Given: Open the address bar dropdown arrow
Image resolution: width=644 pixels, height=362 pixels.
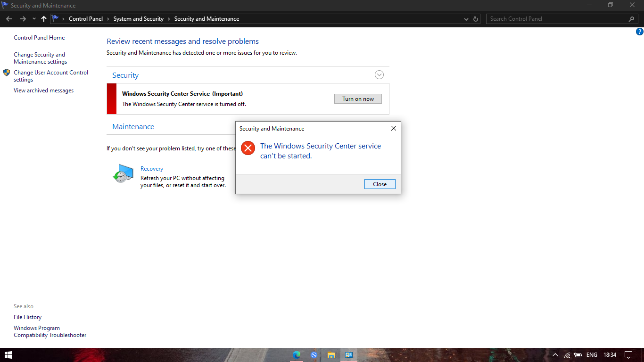Looking at the screenshot, I should point(466,19).
